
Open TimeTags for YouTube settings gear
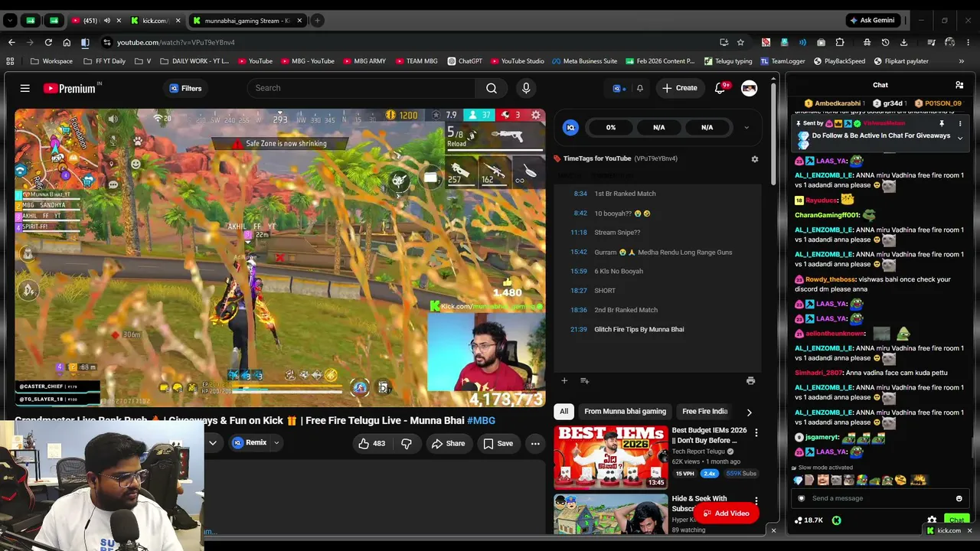coord(754,158)
